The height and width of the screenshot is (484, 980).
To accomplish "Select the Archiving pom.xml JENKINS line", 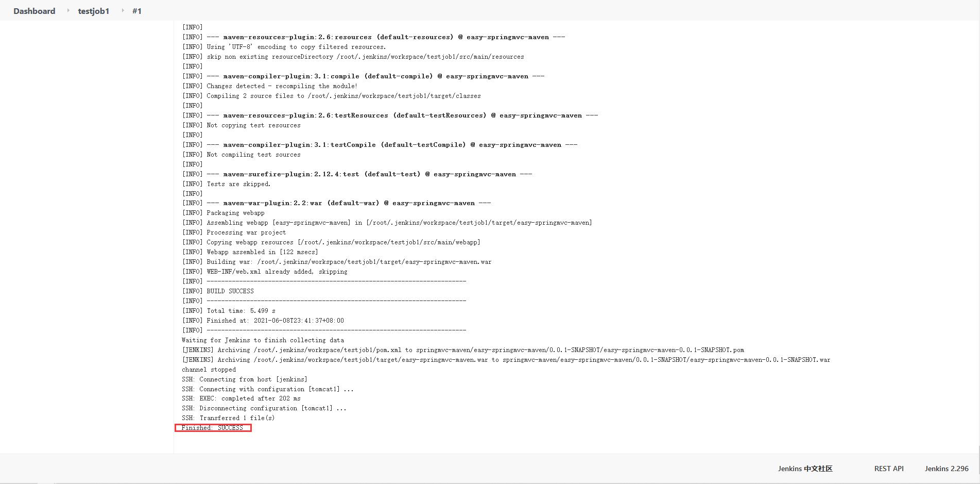I will pos(462,350).
